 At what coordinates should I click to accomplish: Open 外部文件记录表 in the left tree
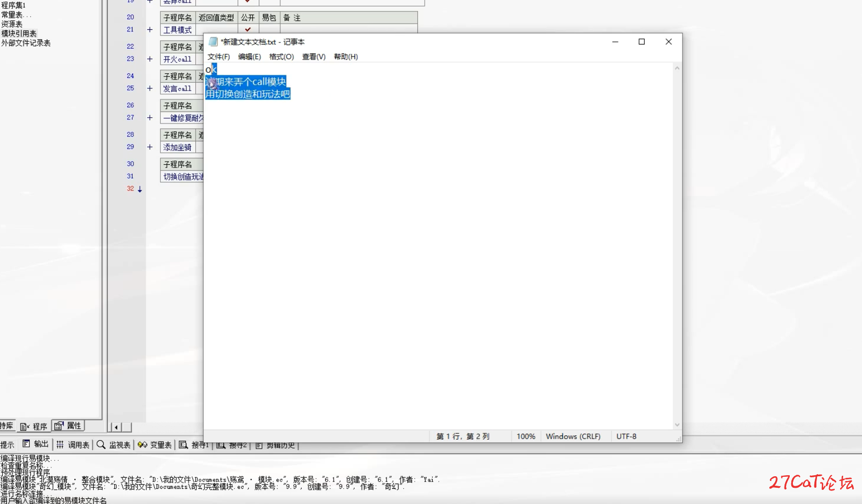pos(26,43)
